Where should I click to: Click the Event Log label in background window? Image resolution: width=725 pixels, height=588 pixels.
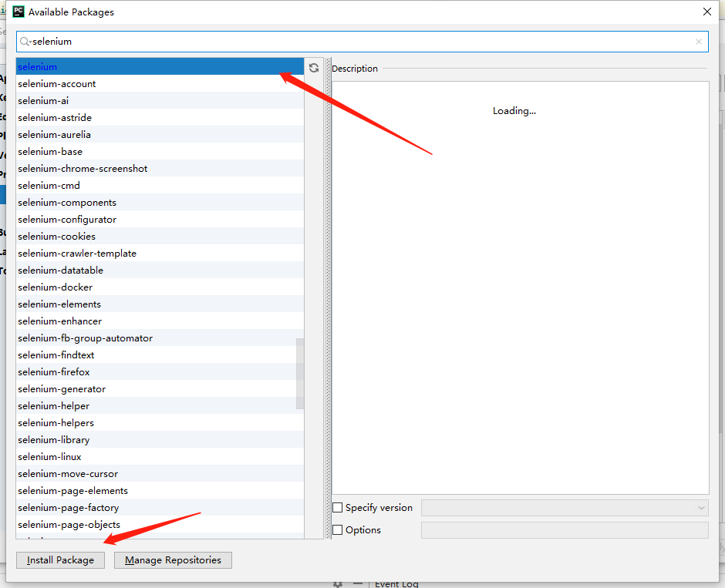396,584
